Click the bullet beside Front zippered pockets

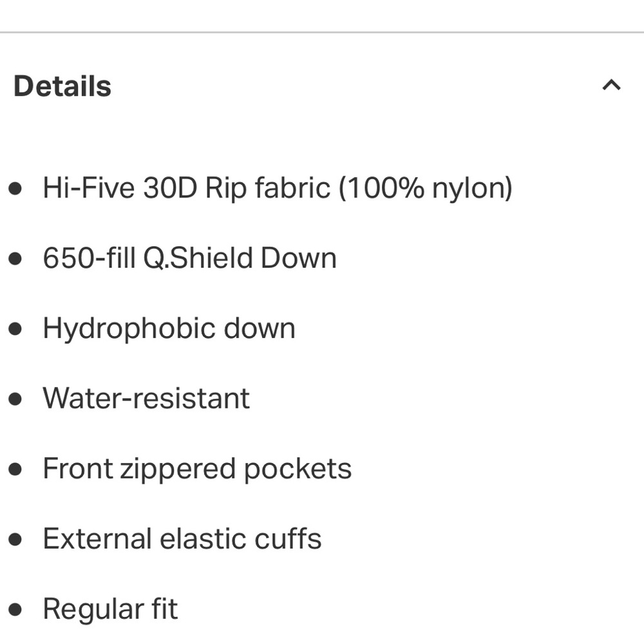[15, 469]
